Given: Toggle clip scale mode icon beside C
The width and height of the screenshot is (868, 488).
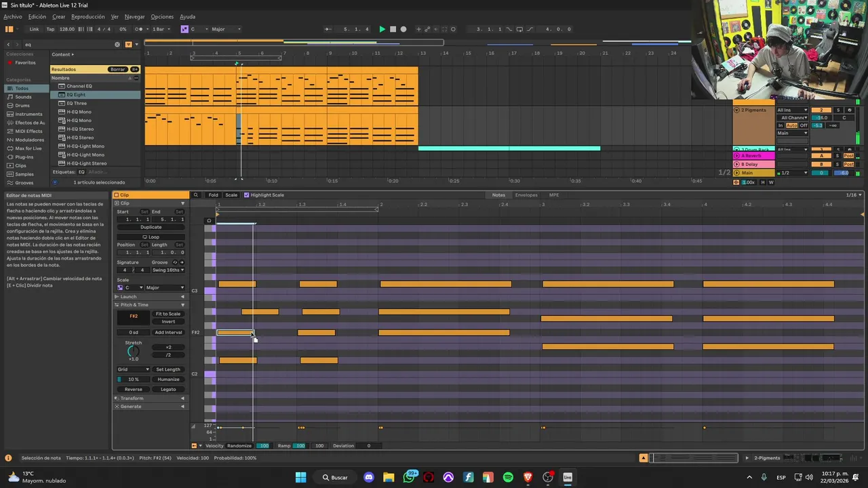Looking at the screenshot, I should [120, 287].
